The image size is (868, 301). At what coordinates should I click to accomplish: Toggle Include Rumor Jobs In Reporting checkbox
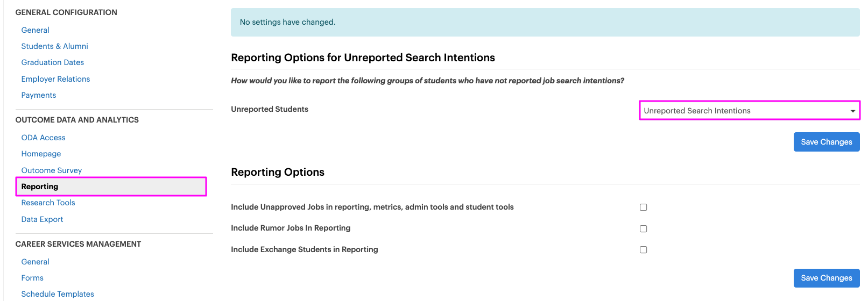pyautogui.click(x=643, y=228)
